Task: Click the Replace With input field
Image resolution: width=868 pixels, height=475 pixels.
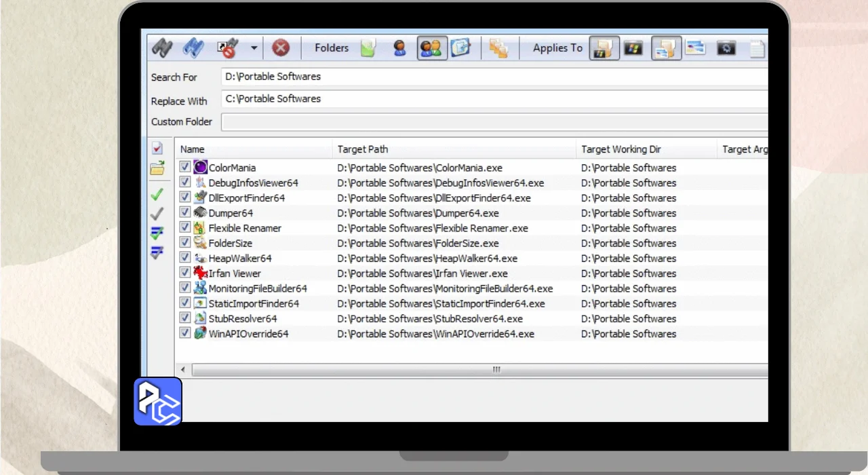Action: (495, 99)
